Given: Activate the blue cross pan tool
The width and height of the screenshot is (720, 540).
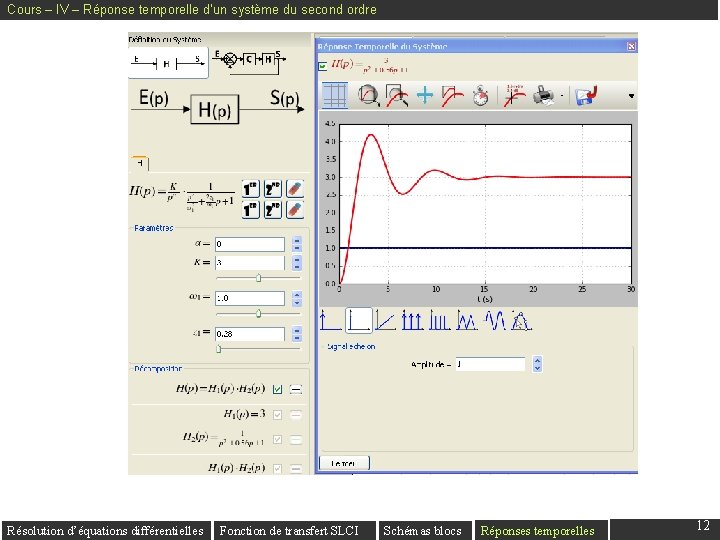Looking at the screenshot, I should (425, 96).
